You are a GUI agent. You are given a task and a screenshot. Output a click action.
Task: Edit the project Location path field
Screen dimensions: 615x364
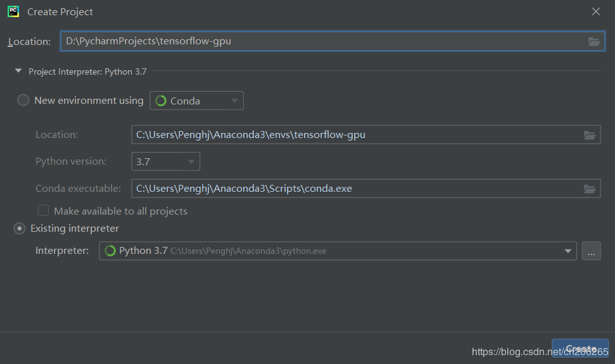tap(323, 42)
